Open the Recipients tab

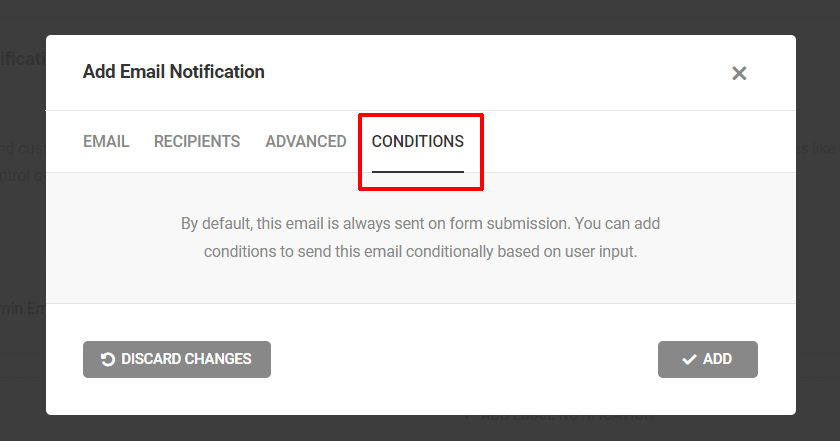coord(197,141)
